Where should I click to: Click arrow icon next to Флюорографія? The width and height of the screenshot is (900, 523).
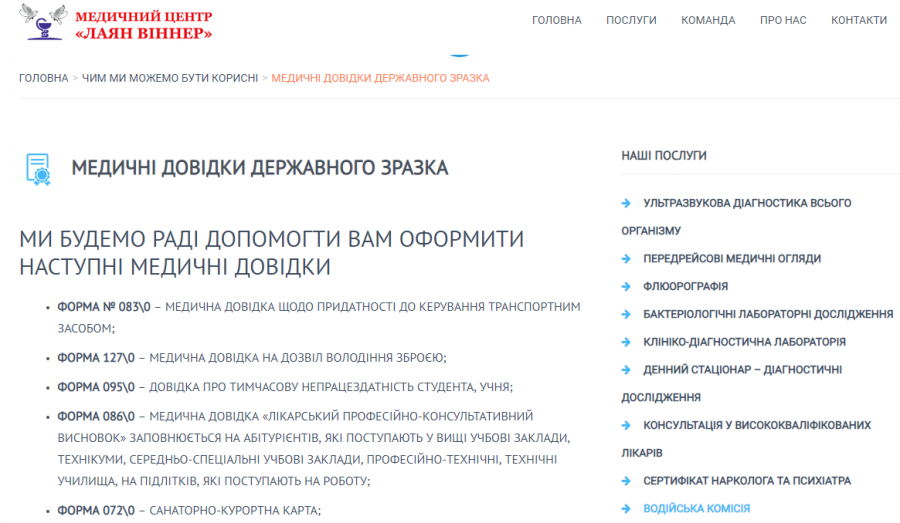[626, 286]
